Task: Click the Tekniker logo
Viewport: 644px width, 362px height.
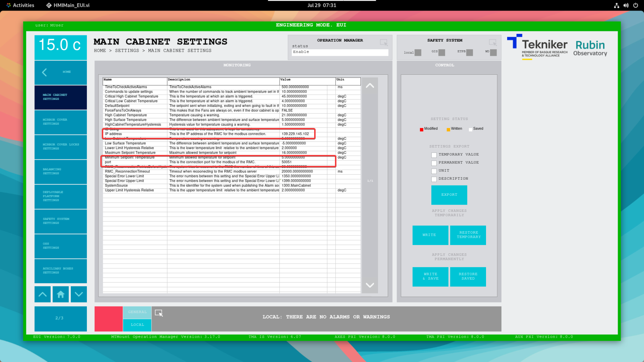Action: coord(537,47)
